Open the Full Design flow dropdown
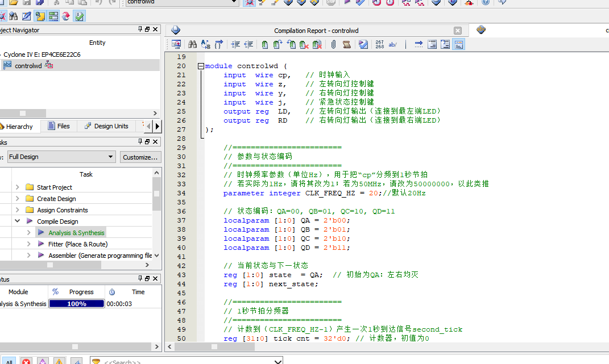 pyautogui.click(x=62, y=157)
